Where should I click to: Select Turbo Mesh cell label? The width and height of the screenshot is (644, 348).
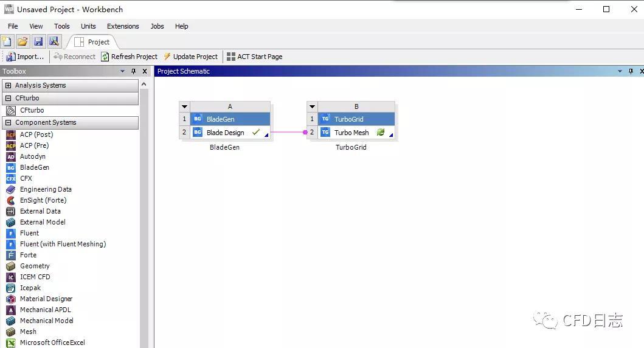pos(351,133)
